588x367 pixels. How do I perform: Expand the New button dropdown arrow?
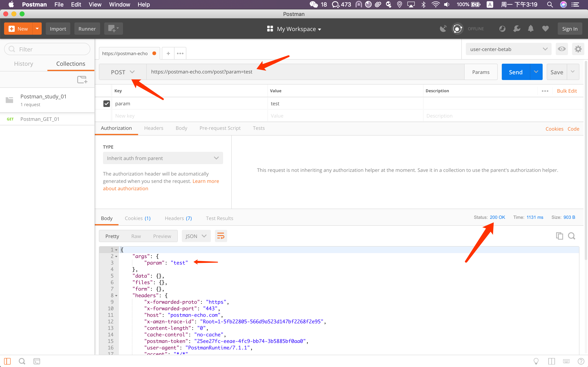click(37, 29)
